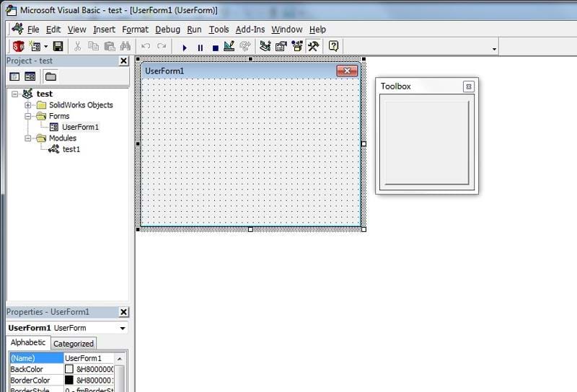This screenshot has height=392, width=577.
Task: Click the Reset stop button
Action: click(x=215, y=48)
